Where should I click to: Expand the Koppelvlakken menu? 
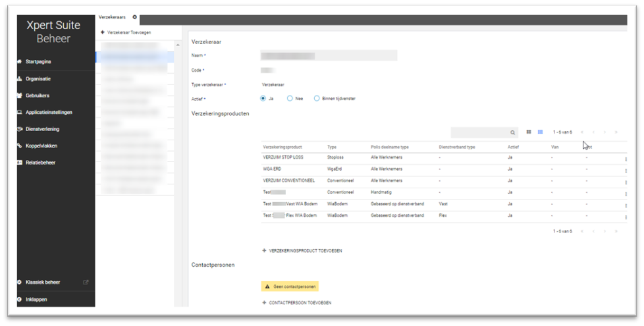41,146
